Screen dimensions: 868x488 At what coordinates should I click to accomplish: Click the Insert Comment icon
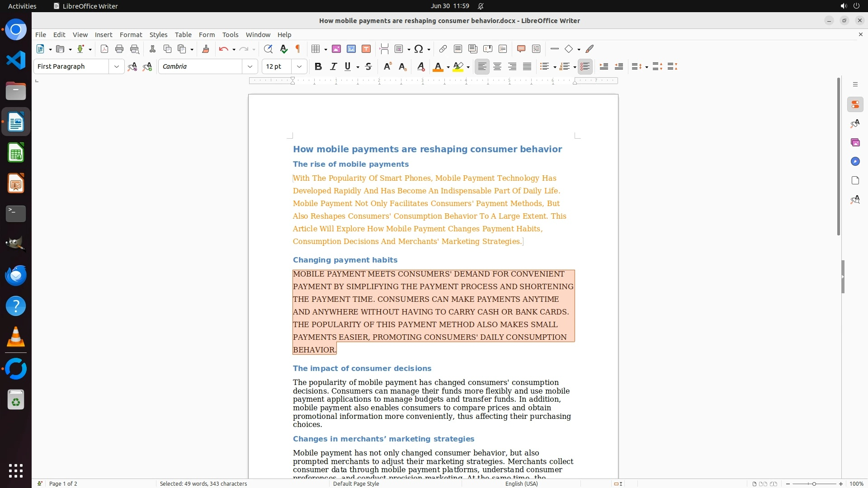[521, 49]
